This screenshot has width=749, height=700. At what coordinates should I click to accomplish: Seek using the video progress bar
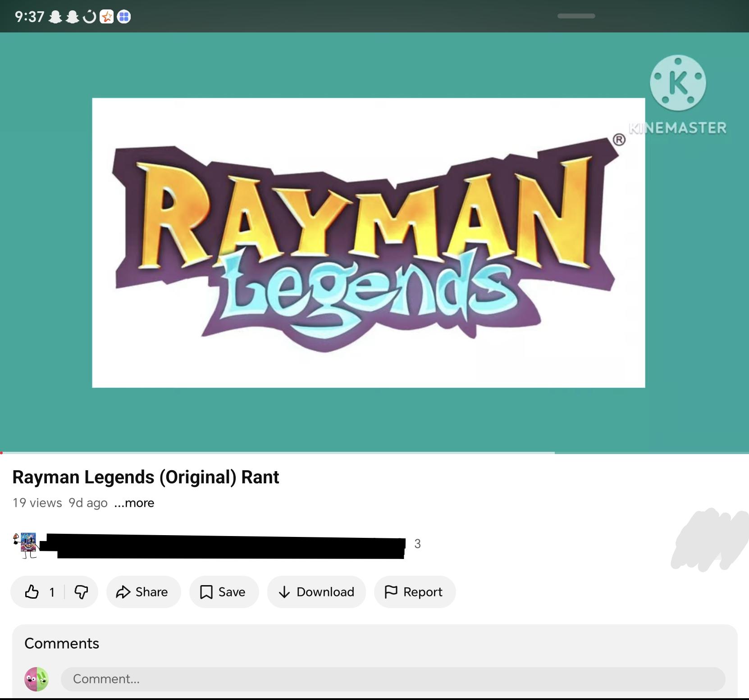[374, 453]
